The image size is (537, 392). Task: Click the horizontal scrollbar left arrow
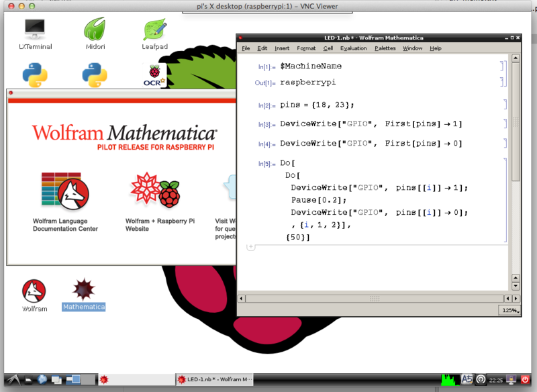[242, 299]
